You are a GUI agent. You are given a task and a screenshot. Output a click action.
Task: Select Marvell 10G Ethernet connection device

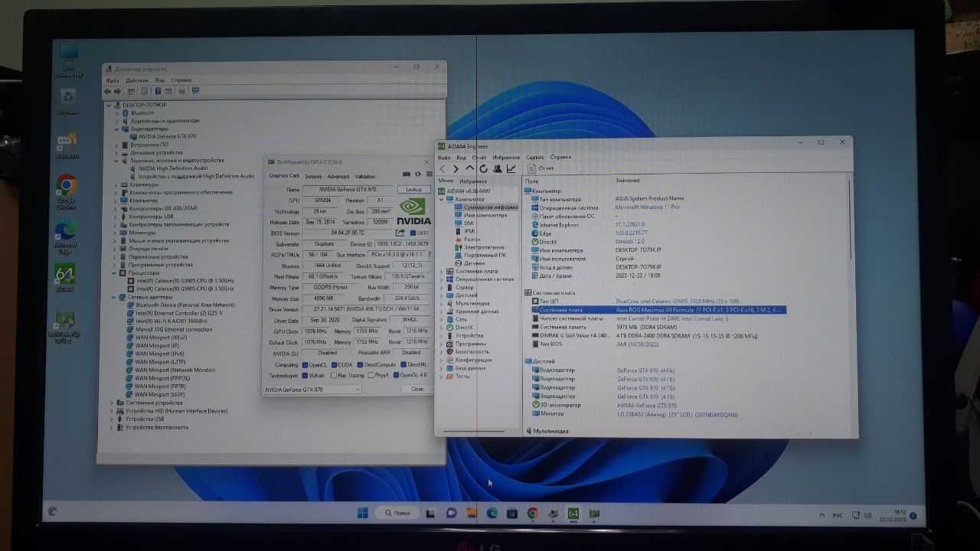pyautogui.click(x=169, y=329)
